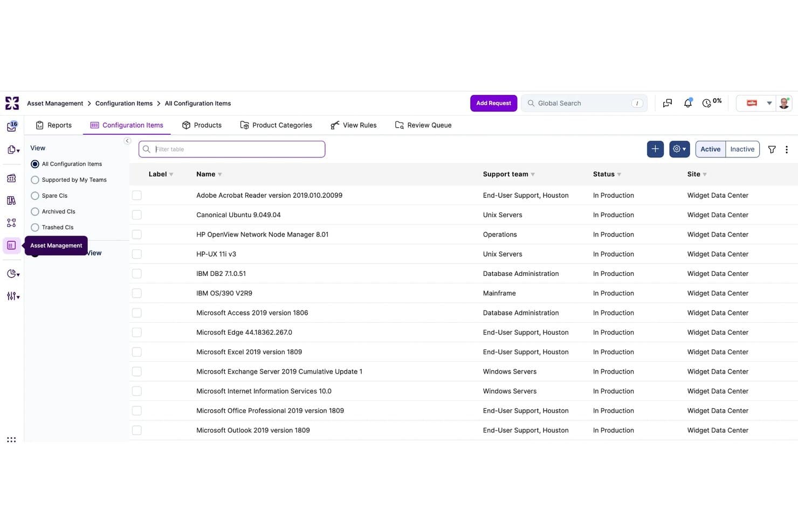The height and width of the screenshot is (532, 798).
Task: Open the filter funnel icon
Action: [772, 149]
